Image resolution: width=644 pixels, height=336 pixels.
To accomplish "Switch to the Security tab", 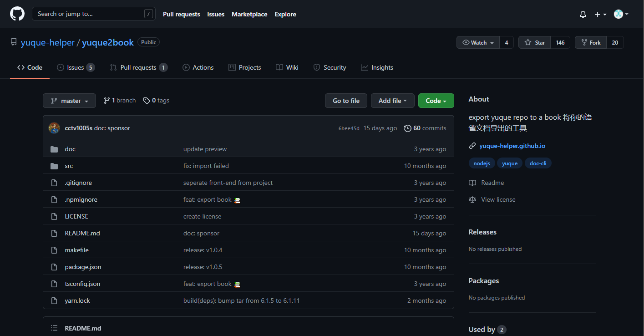I will pyautogui.click(x=330, y=67).
